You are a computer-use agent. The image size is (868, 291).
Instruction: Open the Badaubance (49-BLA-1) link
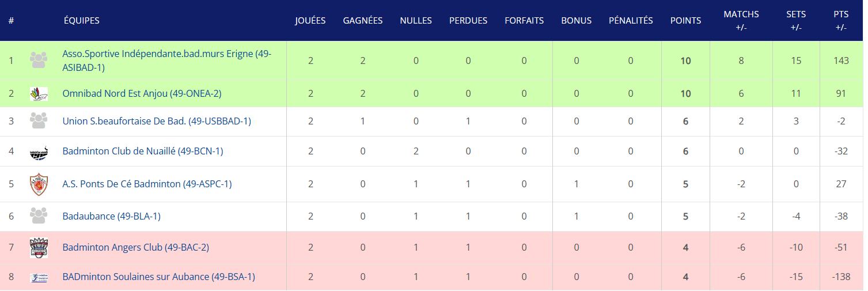(x=111, y=217)
